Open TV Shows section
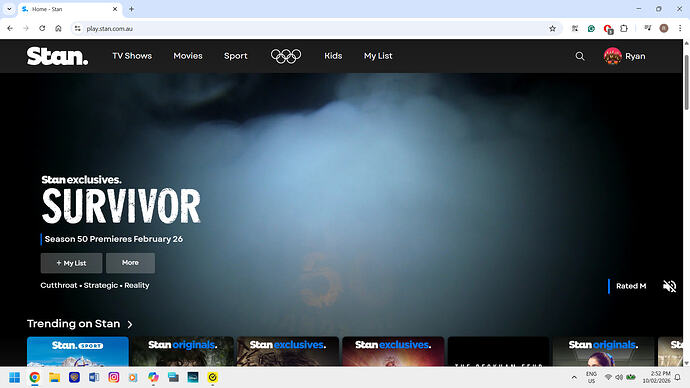 132,56
